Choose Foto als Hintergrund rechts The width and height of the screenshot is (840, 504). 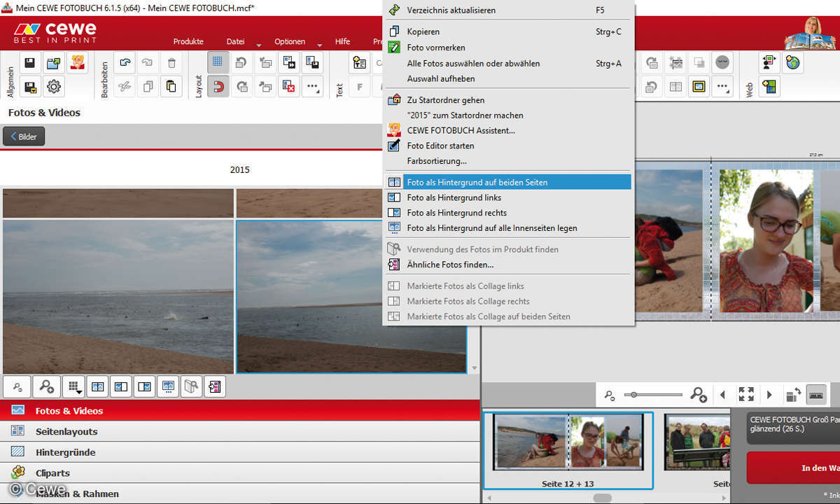pos(508,213)
